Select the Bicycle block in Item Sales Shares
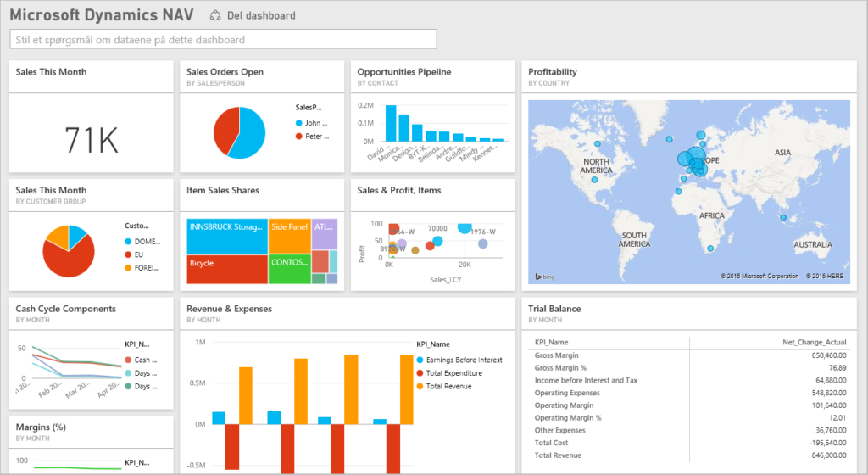 [225, 269]
